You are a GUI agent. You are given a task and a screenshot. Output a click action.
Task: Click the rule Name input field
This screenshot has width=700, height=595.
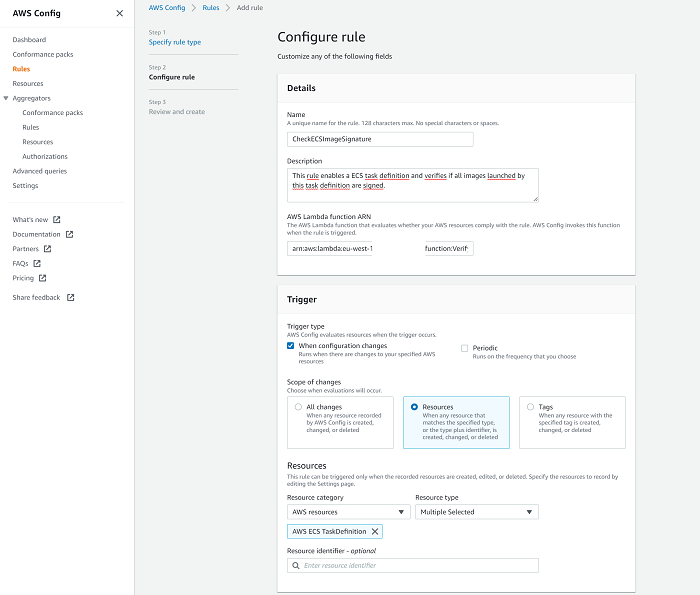380,139
